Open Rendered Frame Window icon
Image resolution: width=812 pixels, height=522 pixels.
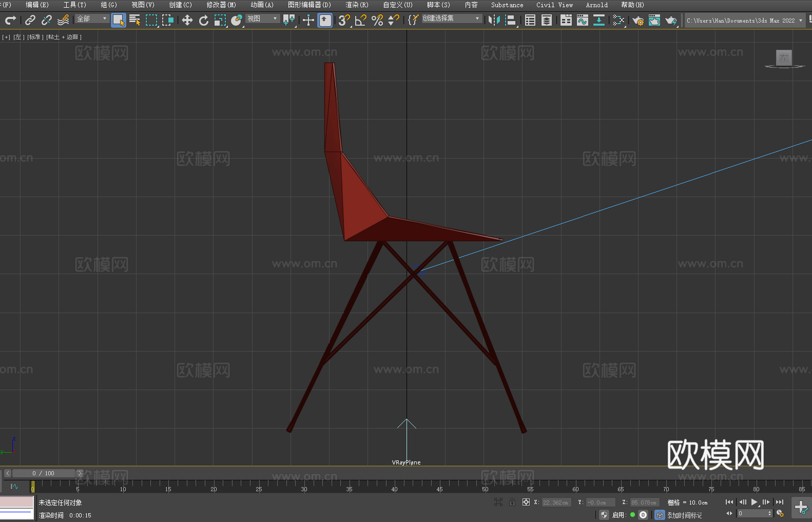click(654, 20)
